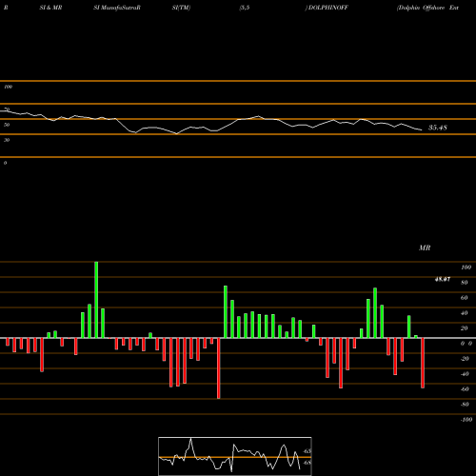Click the 'SI & MR' header text

pyautogui.click(x=50, y=8)
